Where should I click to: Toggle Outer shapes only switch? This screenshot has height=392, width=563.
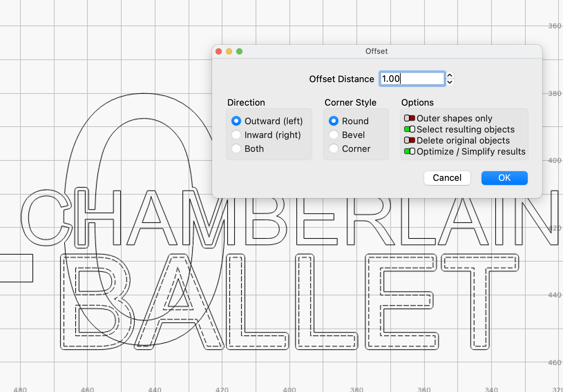[x=410, y=118]
